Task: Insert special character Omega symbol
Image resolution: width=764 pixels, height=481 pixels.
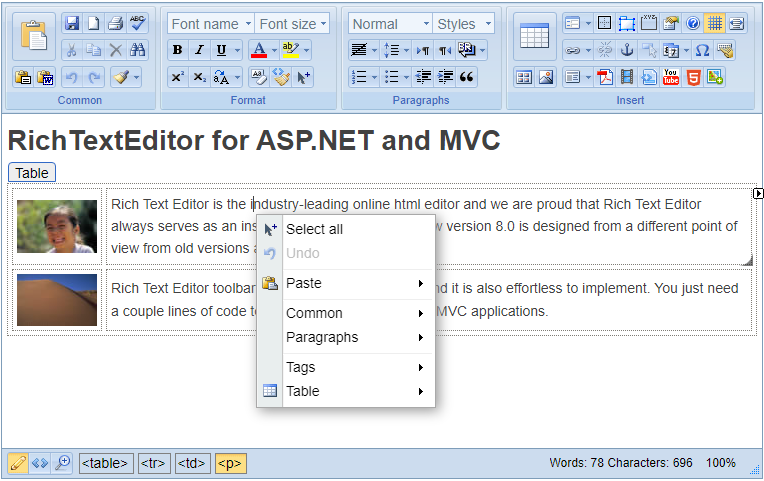Action: tap(701, 50)
